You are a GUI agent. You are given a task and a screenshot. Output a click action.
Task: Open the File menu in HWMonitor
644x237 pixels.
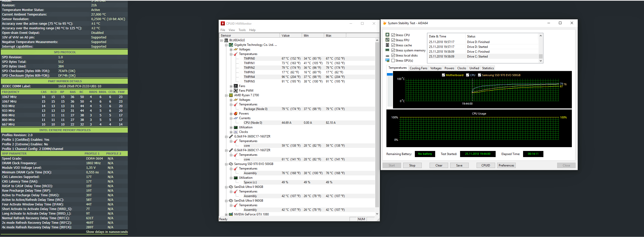pos(223,30)
